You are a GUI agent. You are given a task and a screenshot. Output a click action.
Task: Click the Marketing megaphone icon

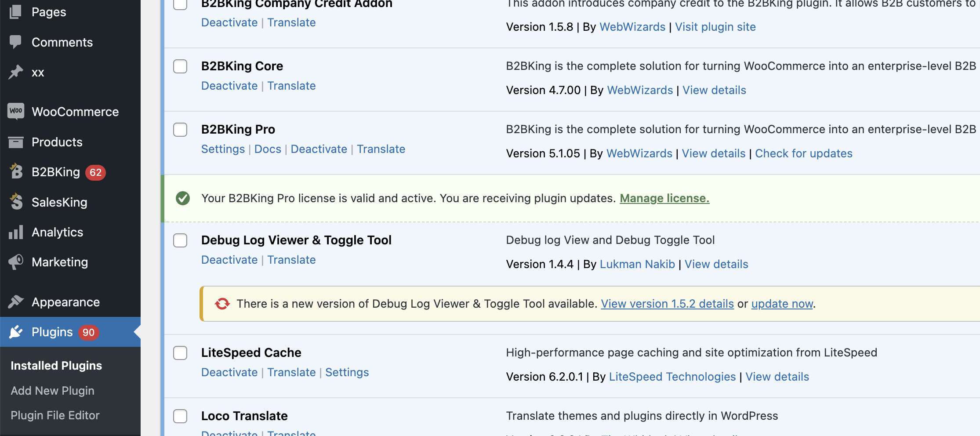pyautogui.click(x=16, y=262)
